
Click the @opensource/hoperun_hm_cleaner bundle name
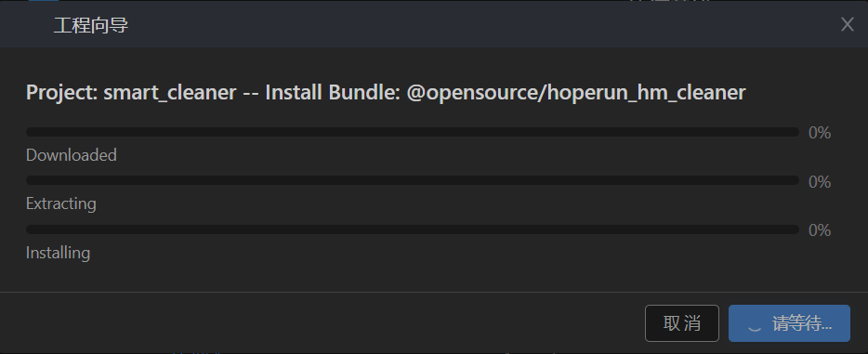pos(576,92)
